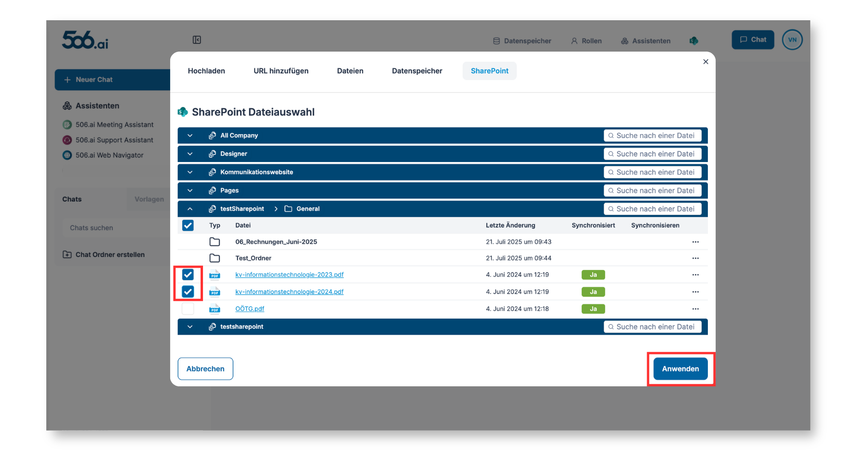Toggle the sidebar collapse icon

[x=197, y=40]
